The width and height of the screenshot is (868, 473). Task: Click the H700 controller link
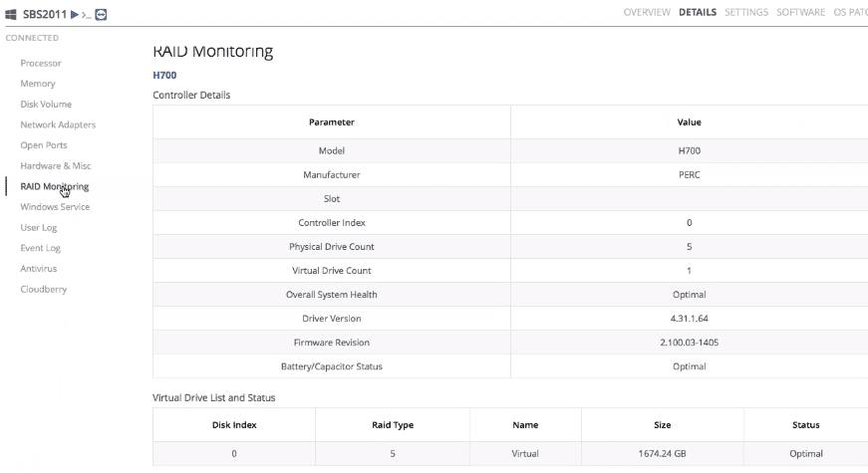point(164,75)
